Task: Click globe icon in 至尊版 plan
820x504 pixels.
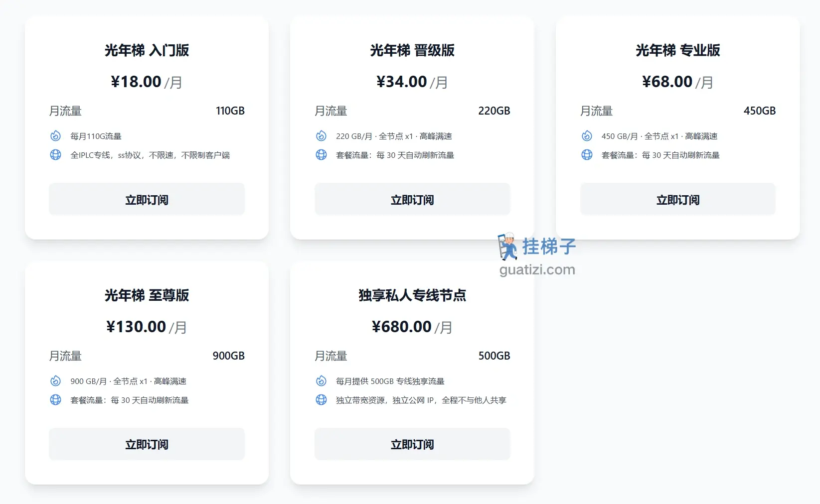Action: (55, 400)
